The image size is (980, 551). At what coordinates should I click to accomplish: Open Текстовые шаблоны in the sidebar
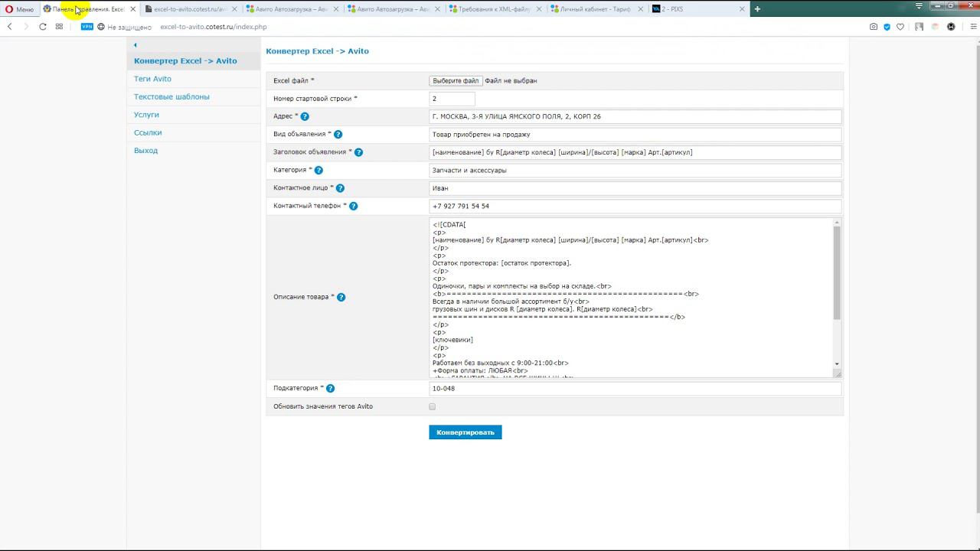(171, 97)
